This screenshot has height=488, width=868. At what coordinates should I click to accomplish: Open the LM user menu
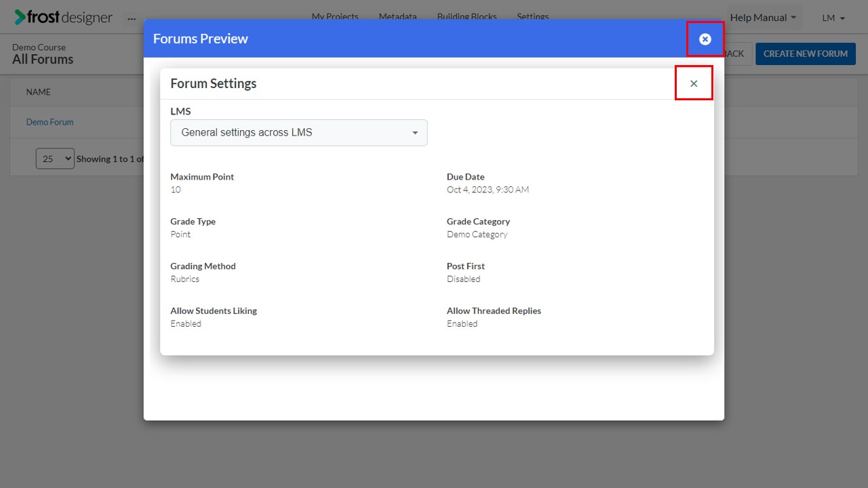pos(833,18)
